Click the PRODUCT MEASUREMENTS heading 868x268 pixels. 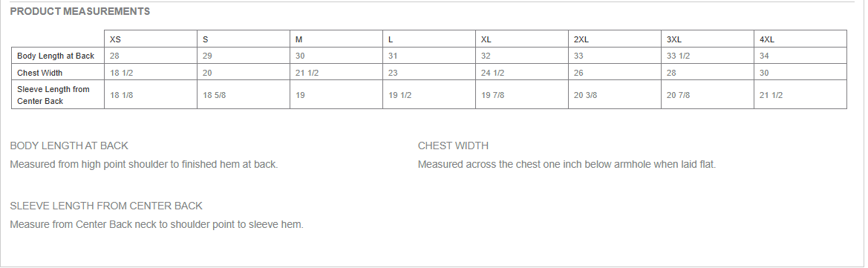pos(79,11)
